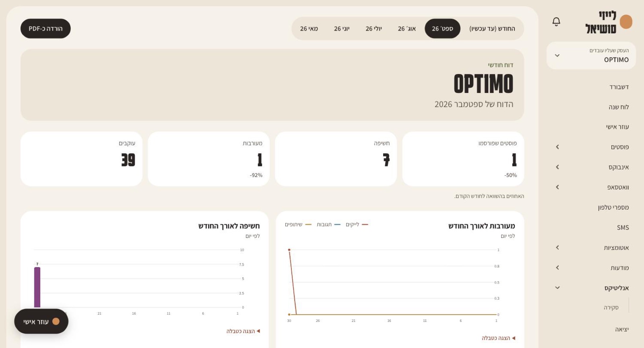
Task: Click the ליווי סושיאל orange logo
Action: click(x=626, y=22)
